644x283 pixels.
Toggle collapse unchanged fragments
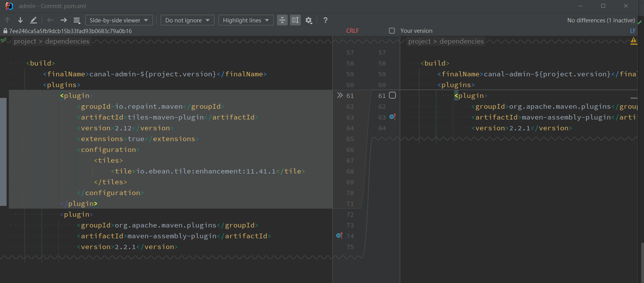coord(282,20)
